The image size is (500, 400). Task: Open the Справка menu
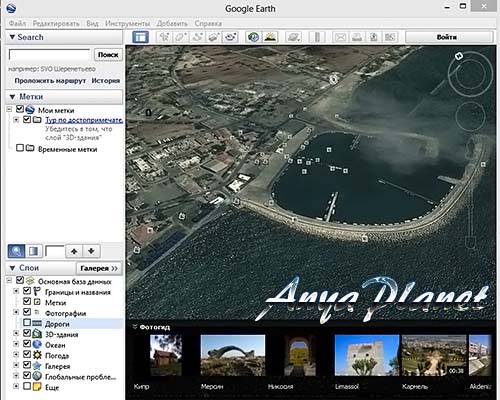coord(208,23)
